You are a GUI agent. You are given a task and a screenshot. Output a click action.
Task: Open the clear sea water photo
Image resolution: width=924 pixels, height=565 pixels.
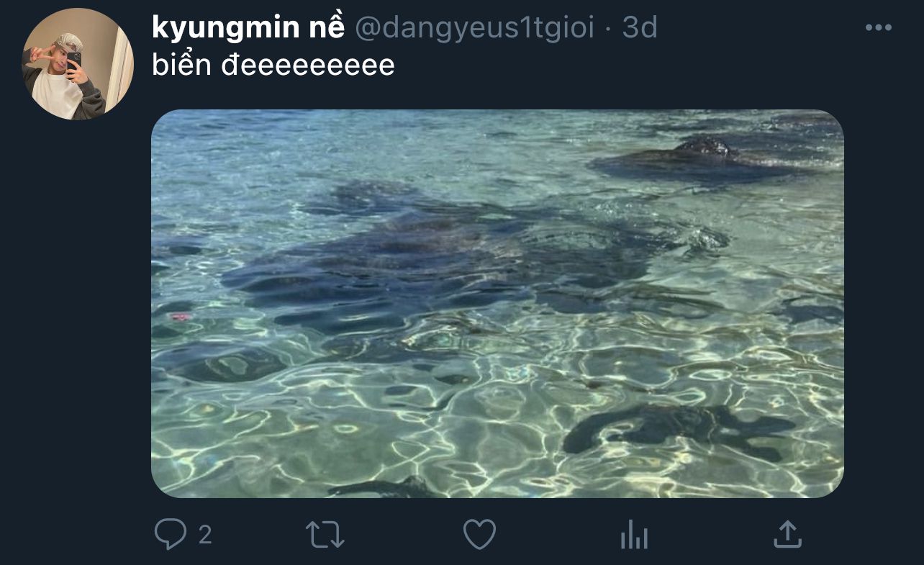click(x=497, y=303)
